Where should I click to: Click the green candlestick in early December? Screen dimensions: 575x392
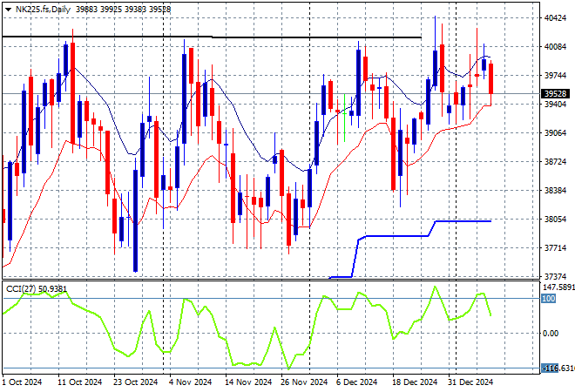(344, 113)
